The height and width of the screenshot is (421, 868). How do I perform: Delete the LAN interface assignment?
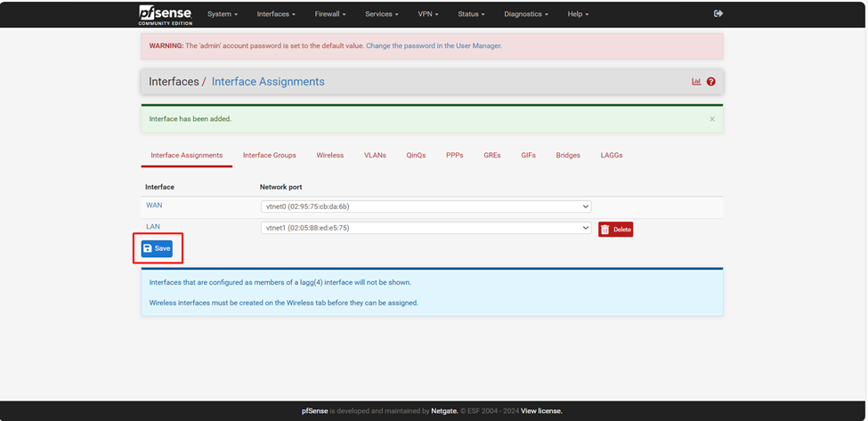coord(615,230)
